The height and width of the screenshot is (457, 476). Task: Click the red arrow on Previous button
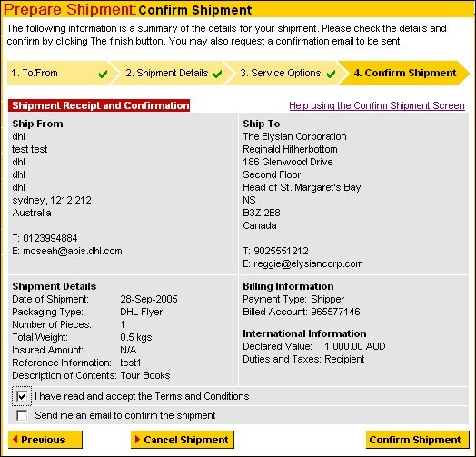click(15, 439)
